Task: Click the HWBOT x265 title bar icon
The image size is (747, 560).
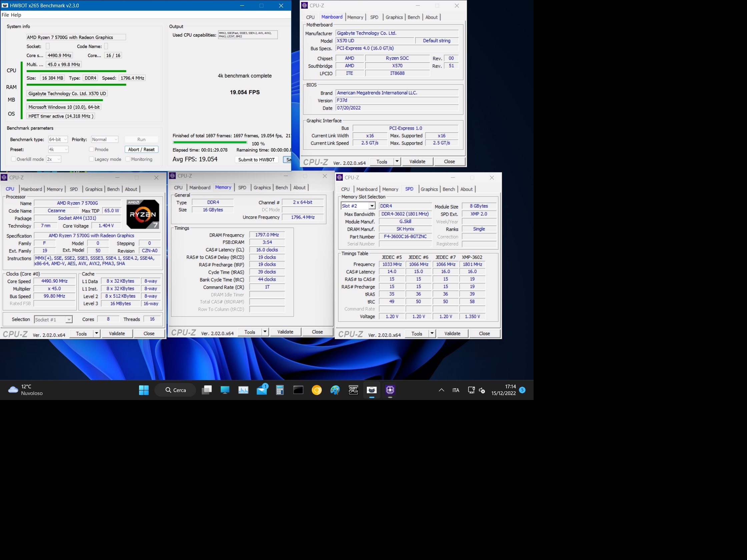Action: [x=5, y=5]
